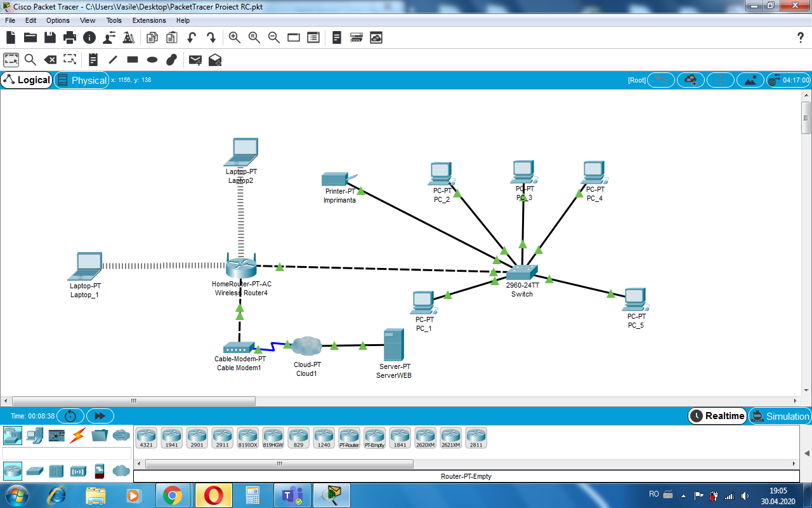The image size is (812, 508).
Task: Open Chrome from Windows taskbar
Action: click(x=172, y=495)
